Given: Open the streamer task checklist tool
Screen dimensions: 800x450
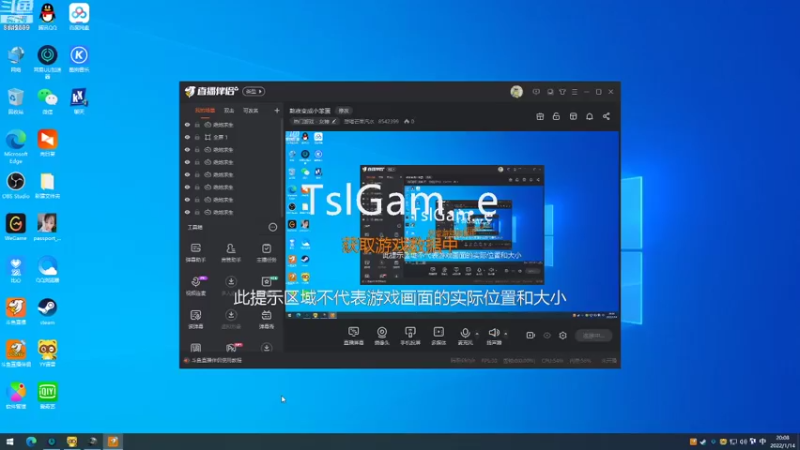Looking at the screenshot, I should tap(266, 253).
